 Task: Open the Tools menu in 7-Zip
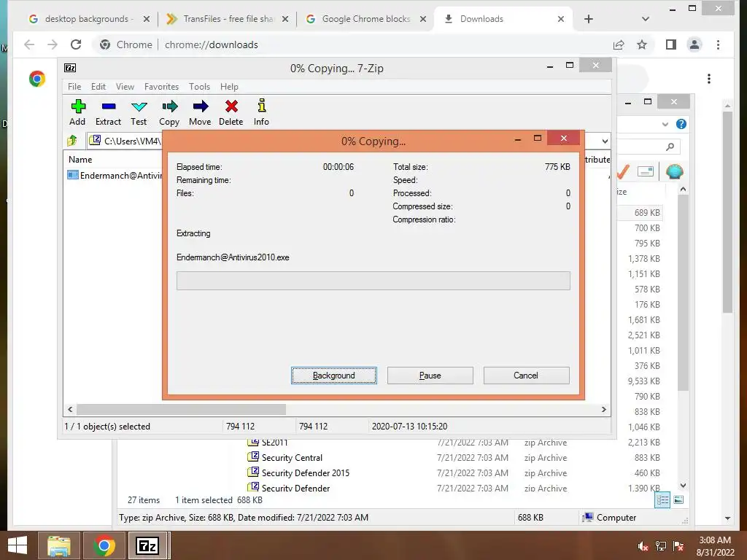tap(199, 87)
